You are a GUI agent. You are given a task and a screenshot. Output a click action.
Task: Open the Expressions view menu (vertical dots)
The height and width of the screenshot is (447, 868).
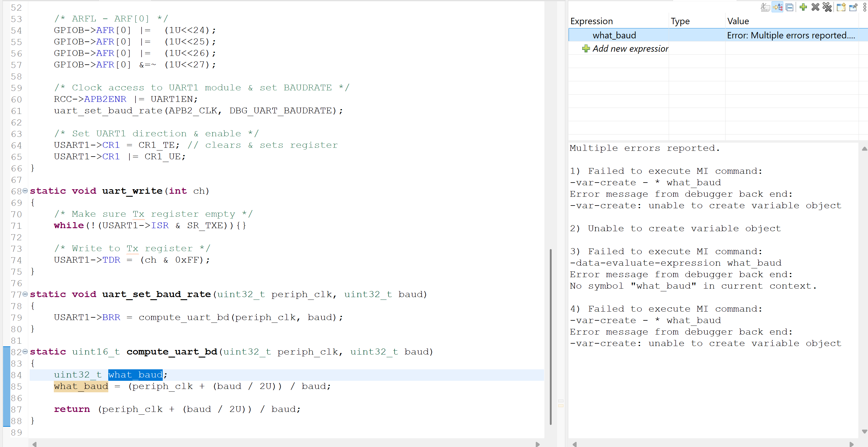click(865, 7)
